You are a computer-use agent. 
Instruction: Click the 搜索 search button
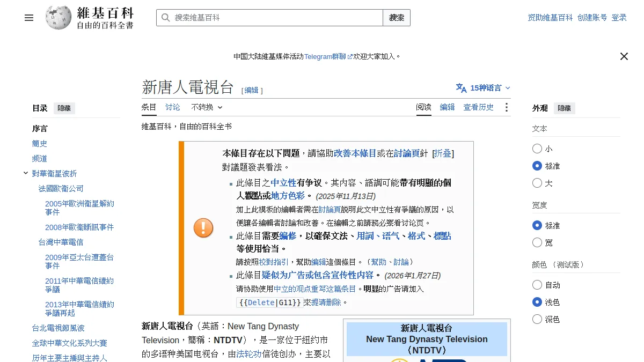pos(397,18)
